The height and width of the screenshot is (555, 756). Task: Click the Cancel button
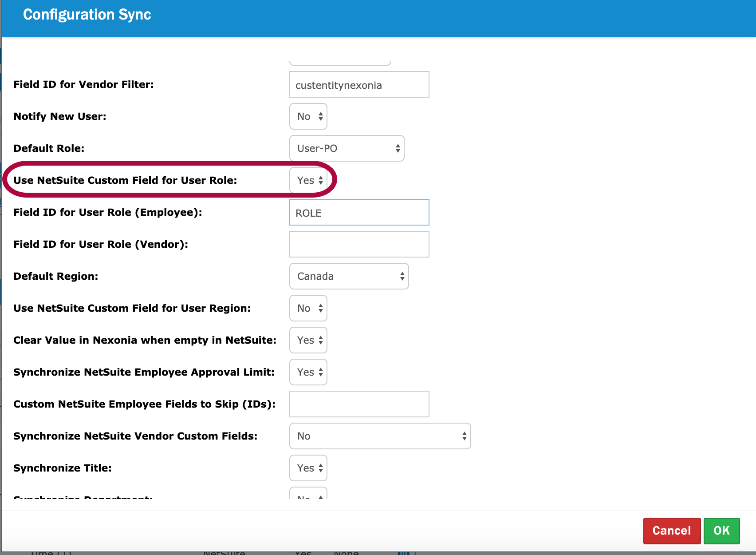point(671,531)
